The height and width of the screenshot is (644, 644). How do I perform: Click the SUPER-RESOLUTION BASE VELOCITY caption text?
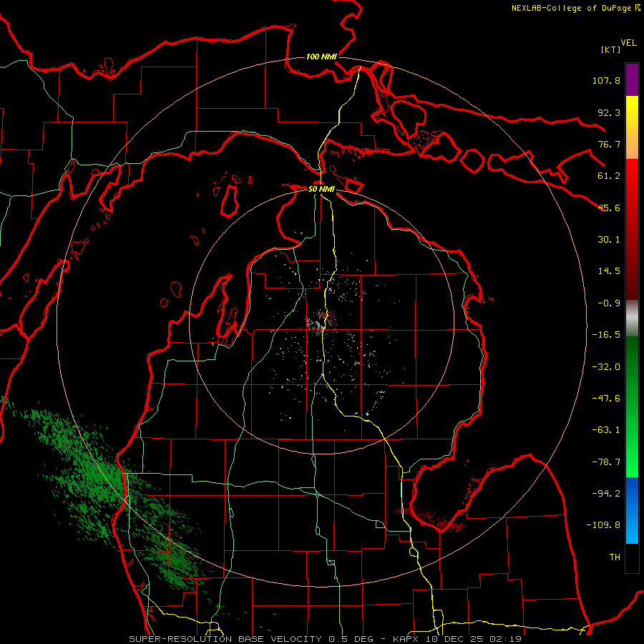pos(227,639)
